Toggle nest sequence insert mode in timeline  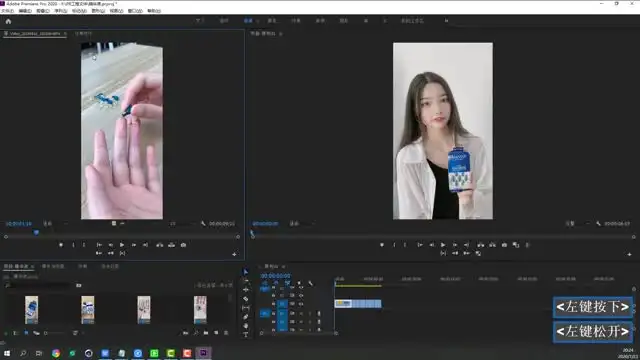(264, 283)
